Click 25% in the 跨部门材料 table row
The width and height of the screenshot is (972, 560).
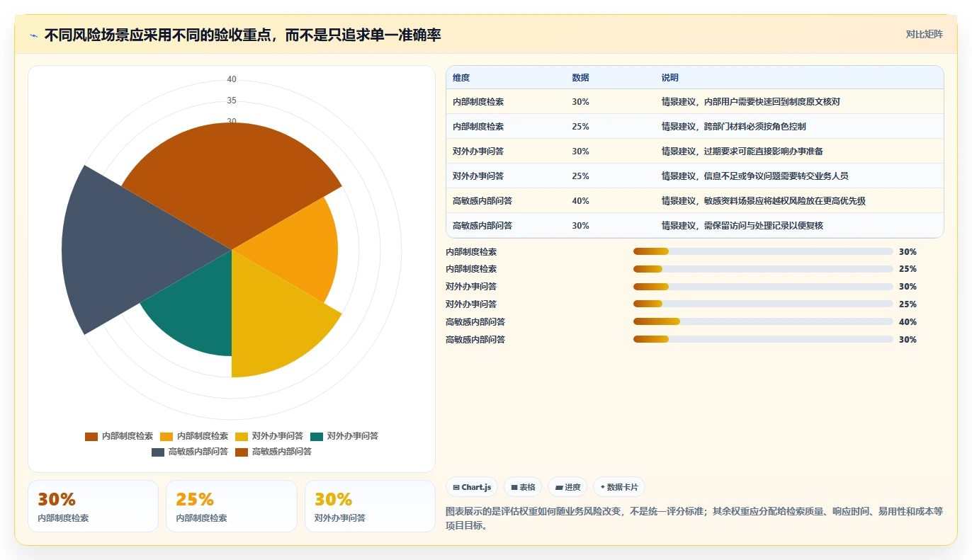580,127
